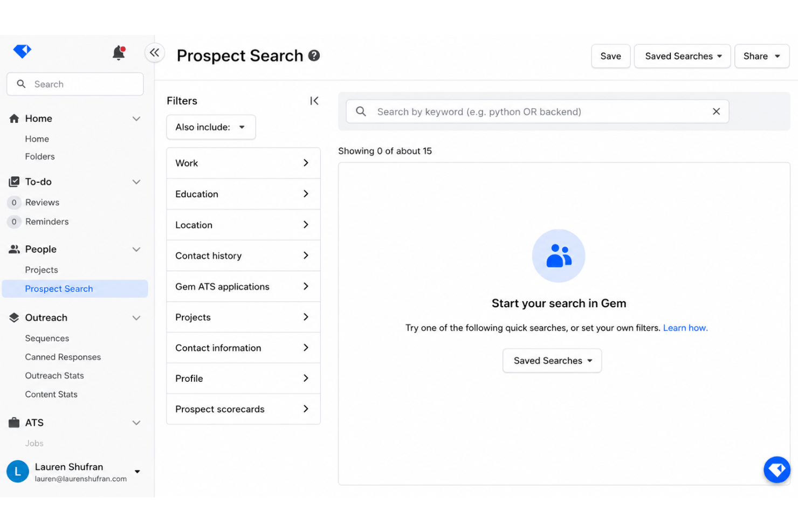Click the magnifier icon in keyword search
This screenshot has height=532, width=798.
point(361,112)
